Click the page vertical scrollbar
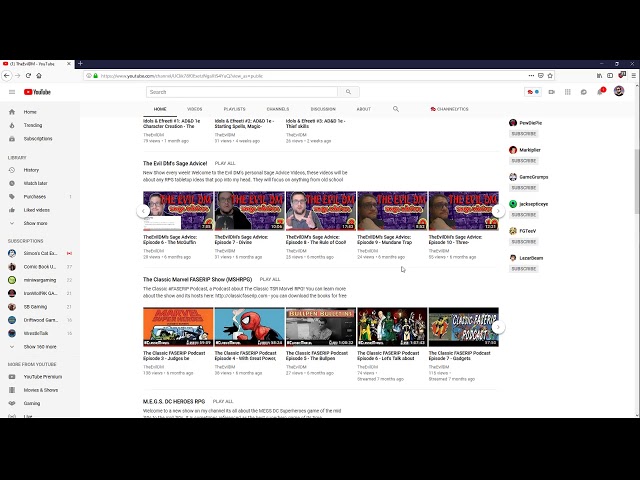 (637, 181)
